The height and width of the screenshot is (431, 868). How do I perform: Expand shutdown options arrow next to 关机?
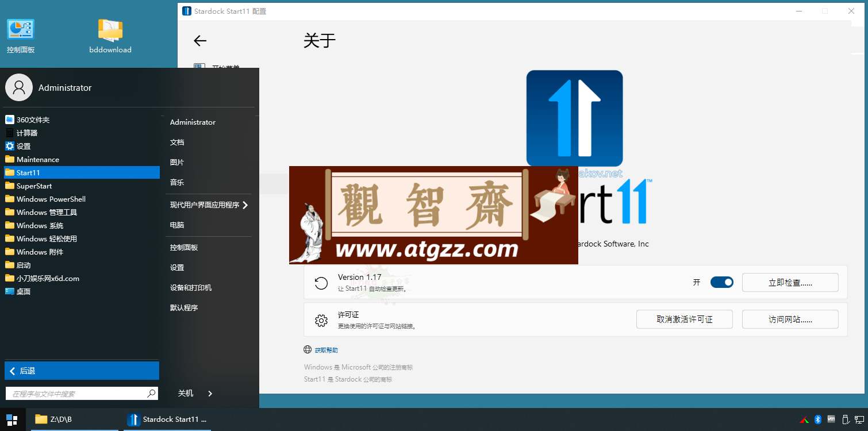point(210,394)
